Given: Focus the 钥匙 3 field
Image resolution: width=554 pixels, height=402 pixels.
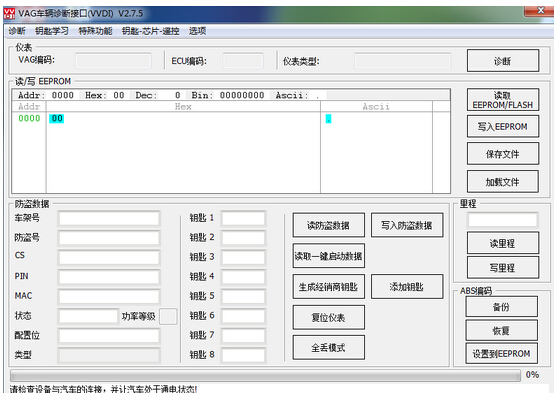Looking at the screenshot, I should [x=243, y=258].
